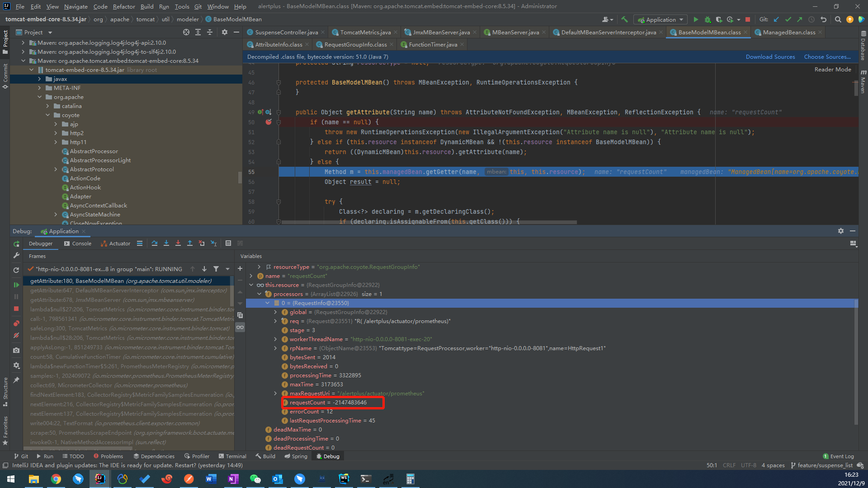868x488 pixels.
Task: Click the camera thread dump icon
Action: click(16, 350)
